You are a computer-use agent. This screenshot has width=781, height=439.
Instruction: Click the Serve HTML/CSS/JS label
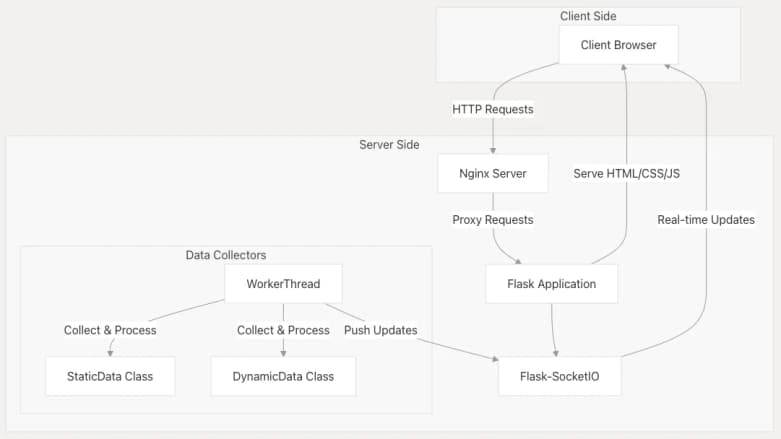coord(626,173)
